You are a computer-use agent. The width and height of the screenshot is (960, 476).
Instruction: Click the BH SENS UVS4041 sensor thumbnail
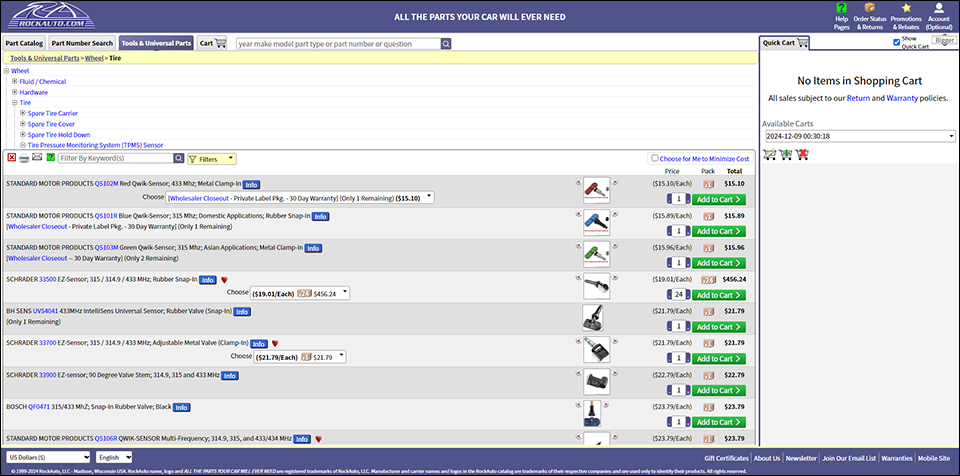(593, 317)
